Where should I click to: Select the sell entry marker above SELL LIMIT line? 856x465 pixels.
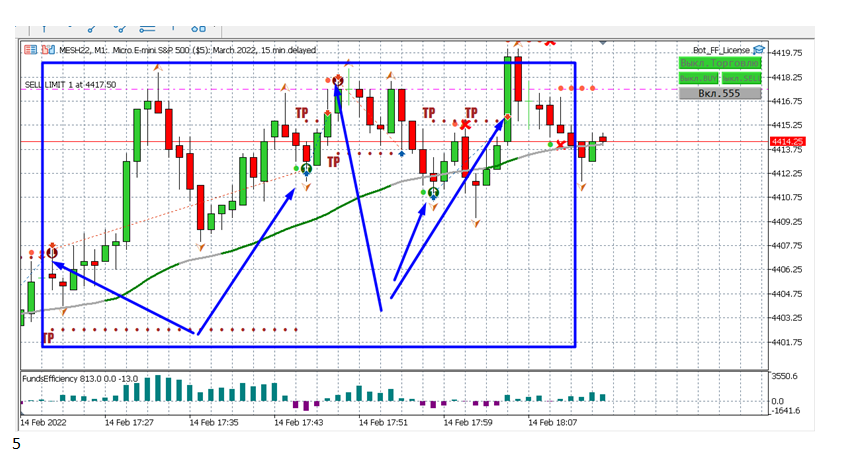pyautogui.click(x=337, y=81)
